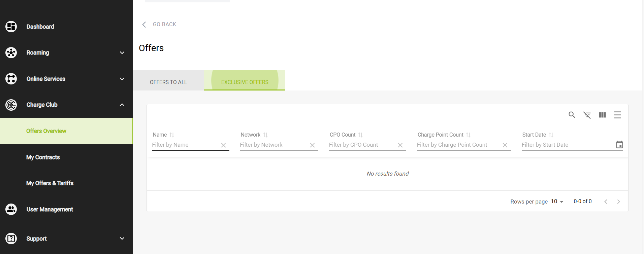Open the column visibility icon
Viewport: 644px width, 254px height.
(x=602, y=115)
